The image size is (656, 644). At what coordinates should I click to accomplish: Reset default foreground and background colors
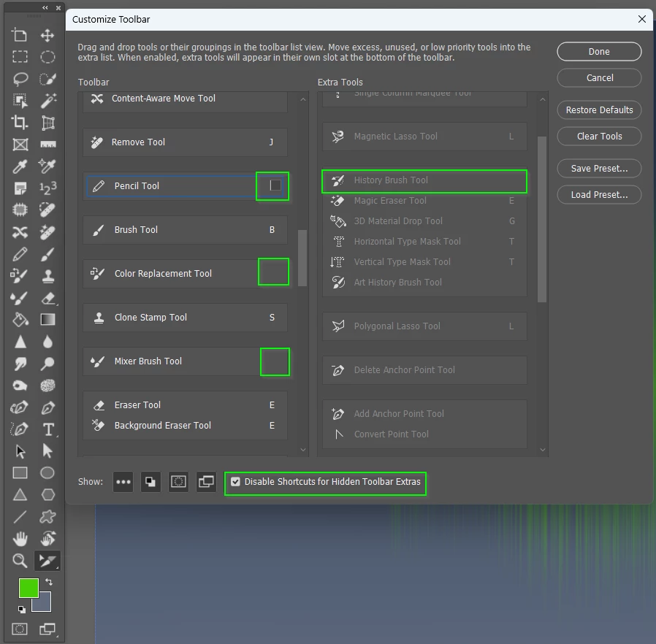click(x=22, y=609)
